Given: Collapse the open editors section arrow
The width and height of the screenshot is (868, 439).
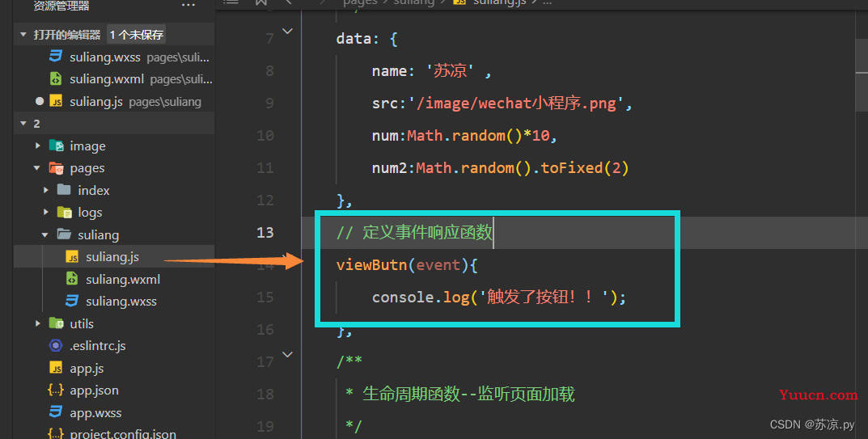Looking at the screenshot, I should click(23, 35).
